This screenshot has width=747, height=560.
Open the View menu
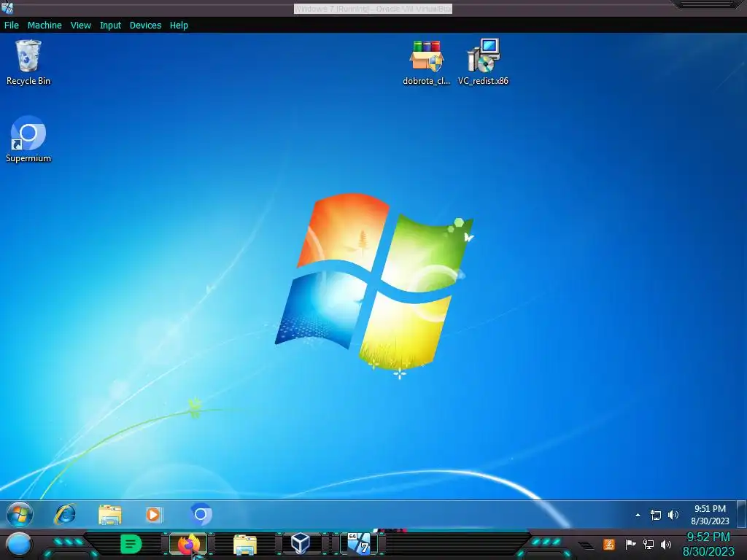pos(80,26)
